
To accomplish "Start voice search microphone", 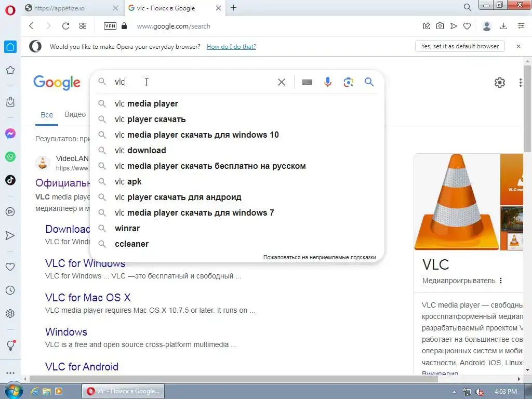I will point(328,82).
